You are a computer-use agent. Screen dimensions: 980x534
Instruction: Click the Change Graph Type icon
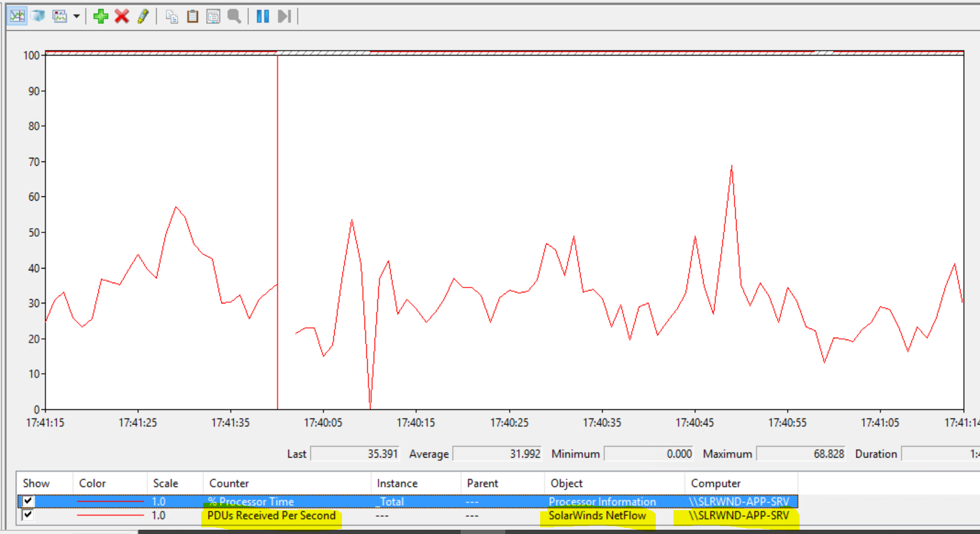click(x=59, y=16)
